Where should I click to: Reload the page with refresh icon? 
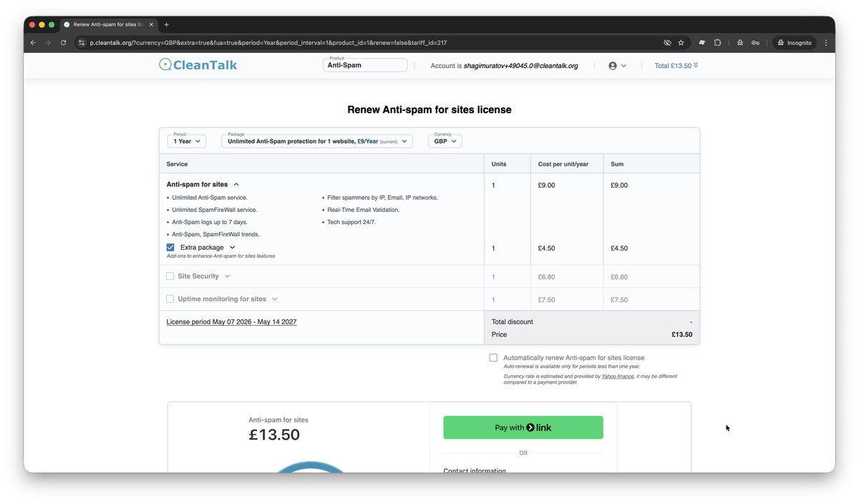(63, 43)
